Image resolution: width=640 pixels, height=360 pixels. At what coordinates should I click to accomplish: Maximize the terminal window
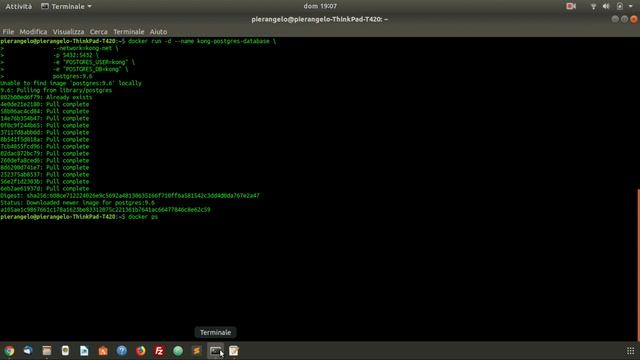[x=624, y=19]
